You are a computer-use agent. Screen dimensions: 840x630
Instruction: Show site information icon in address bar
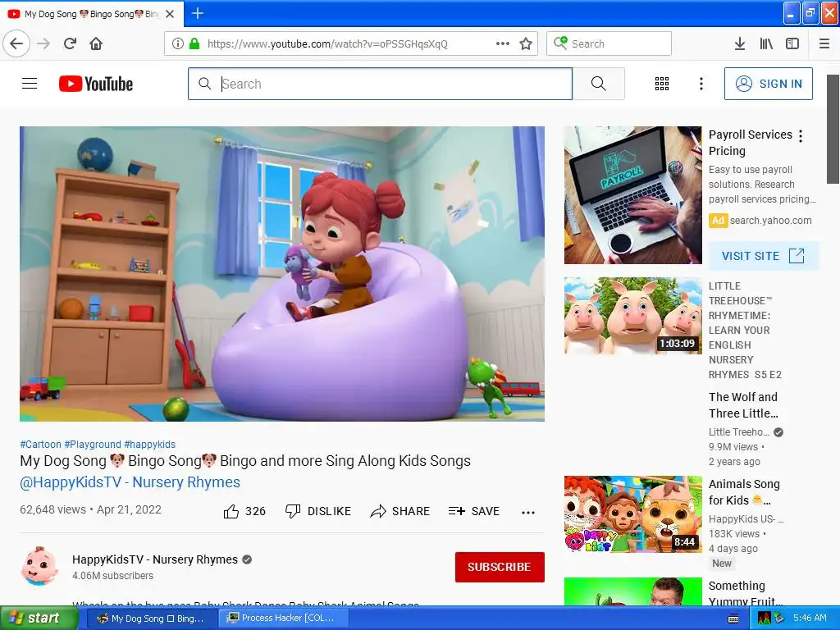coord(178,43)
